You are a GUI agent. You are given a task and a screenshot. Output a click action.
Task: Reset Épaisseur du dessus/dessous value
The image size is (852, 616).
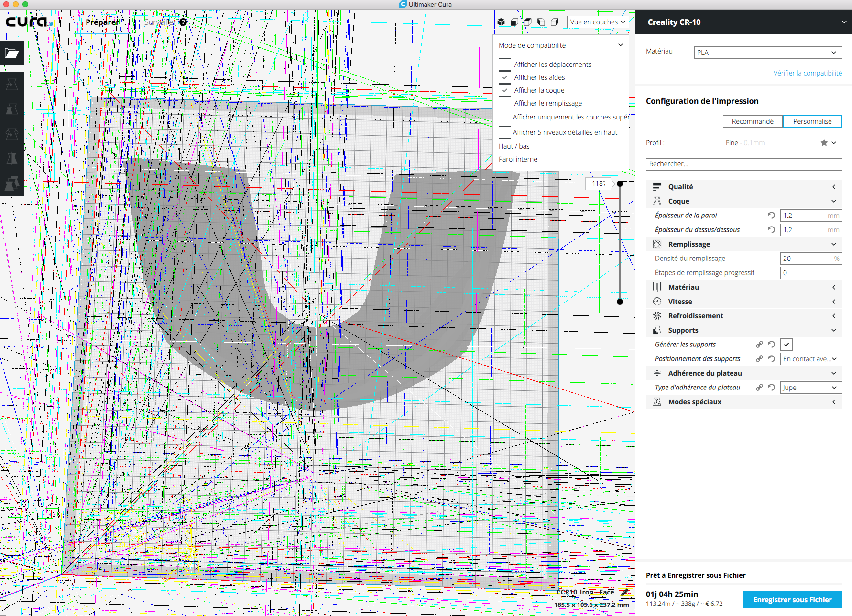[771, 230]
